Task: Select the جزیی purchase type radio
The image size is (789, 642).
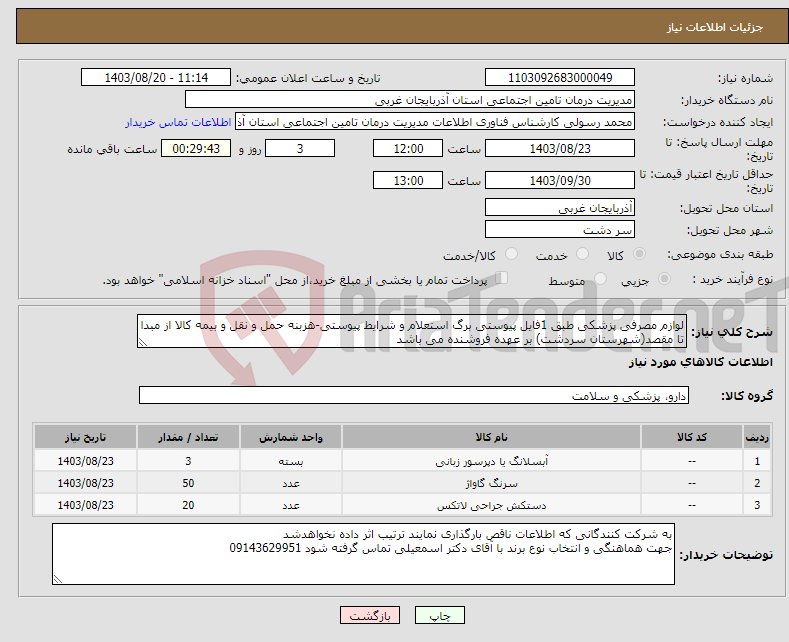Action: click(x=665, y=279)
